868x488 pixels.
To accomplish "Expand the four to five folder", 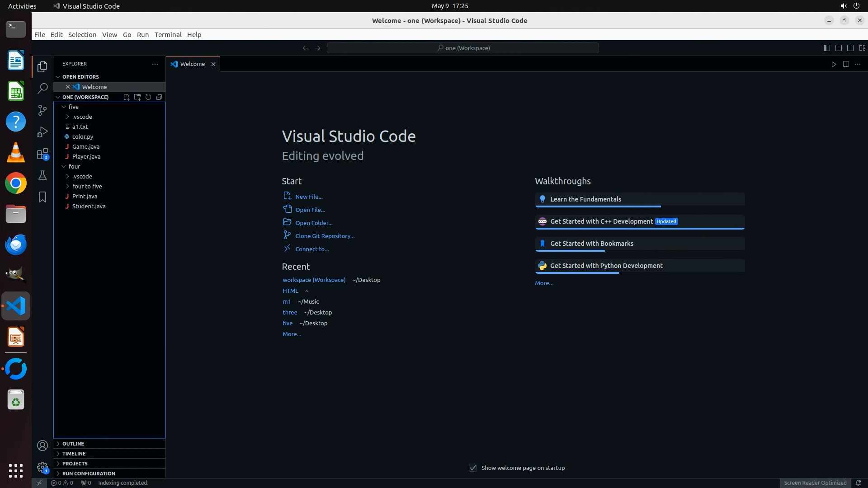I will coord(87,186).
